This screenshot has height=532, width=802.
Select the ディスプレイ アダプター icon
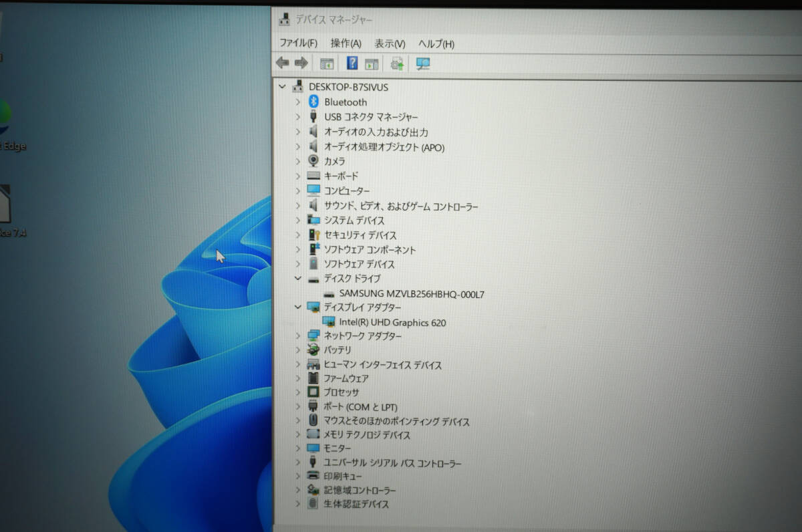pos(313,307)
